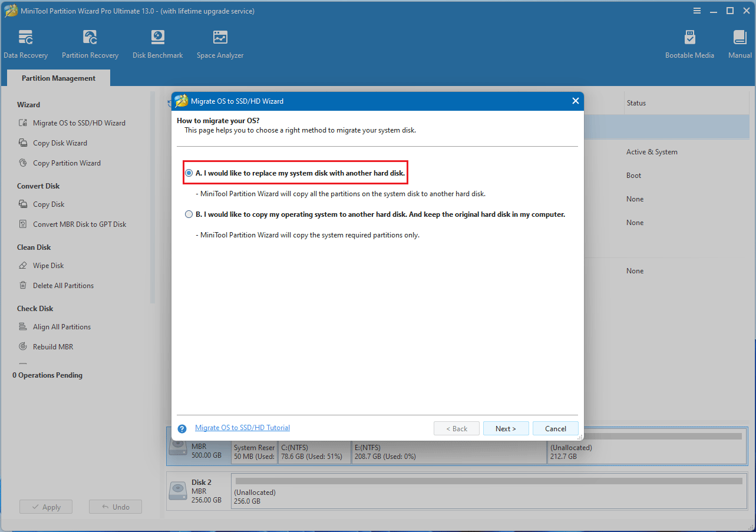The width and height of the screenshot is (756, 532).
Task: Open the hamburger menu at top right
Action: tap(697, 11)
